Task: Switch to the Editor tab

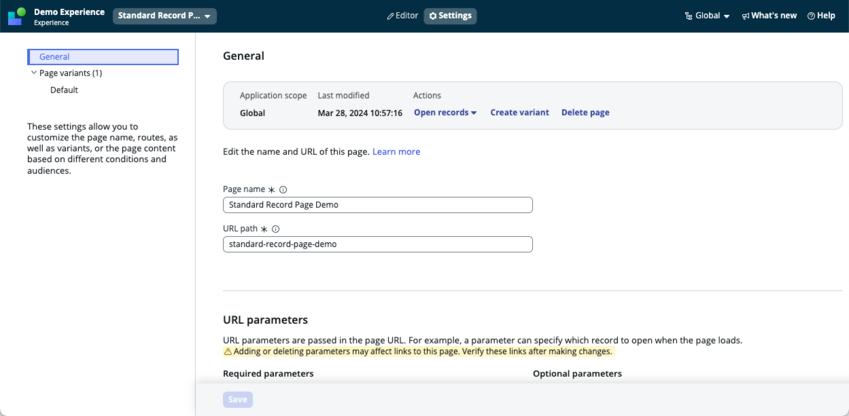Action: [x=402, y=16]
